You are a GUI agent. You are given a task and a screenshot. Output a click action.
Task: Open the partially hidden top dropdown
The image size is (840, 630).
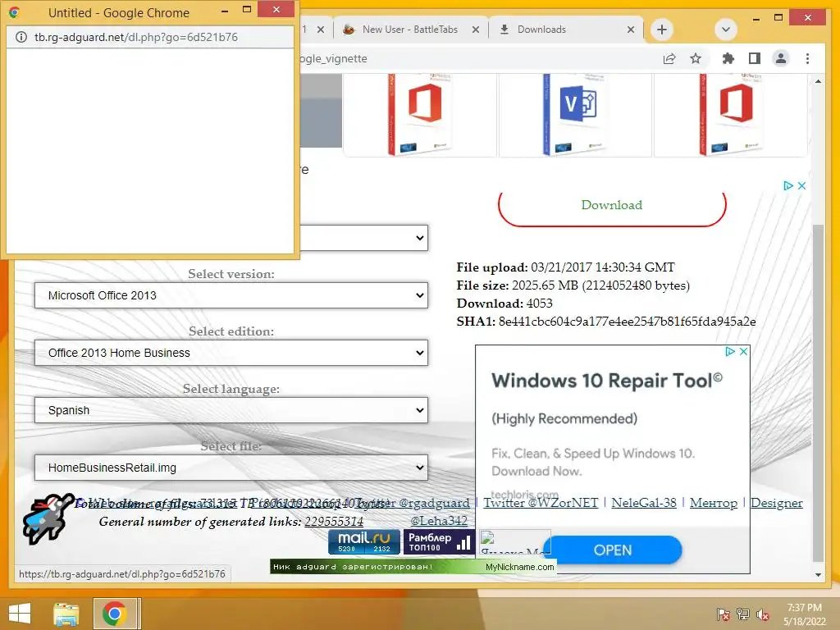point(364,238)
